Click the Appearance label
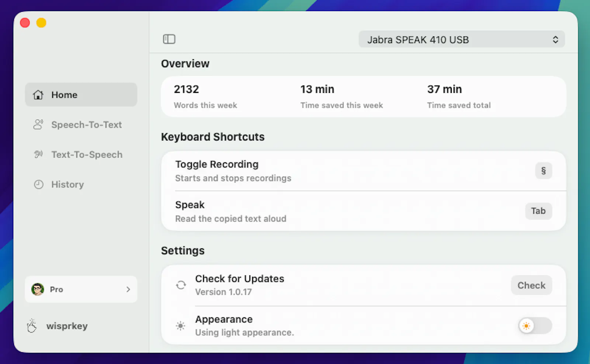 [224, 319]
